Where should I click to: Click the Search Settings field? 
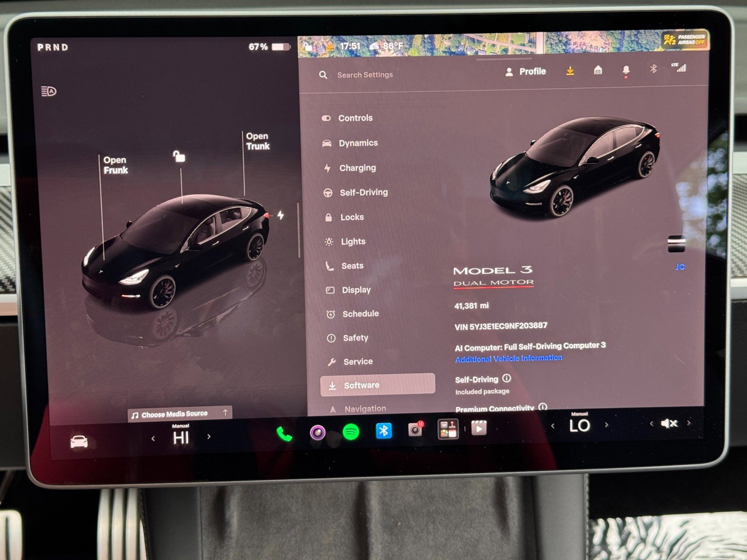pos(365,75)
